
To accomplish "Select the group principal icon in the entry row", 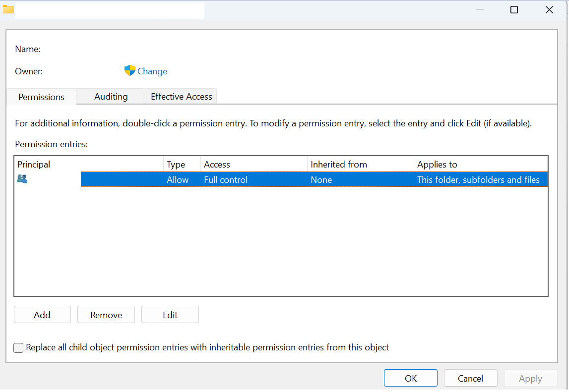I will 22,179.
